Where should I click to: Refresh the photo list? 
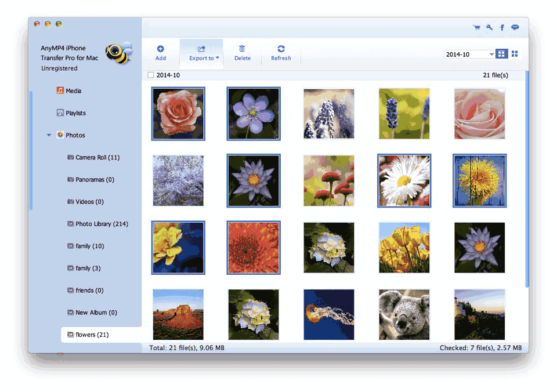281,53
